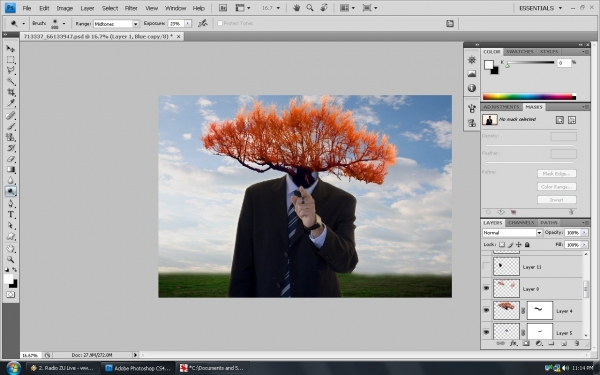Open the Fill slider arrow
The width and height of the screenshot is (600, 375).
[584, 245]
